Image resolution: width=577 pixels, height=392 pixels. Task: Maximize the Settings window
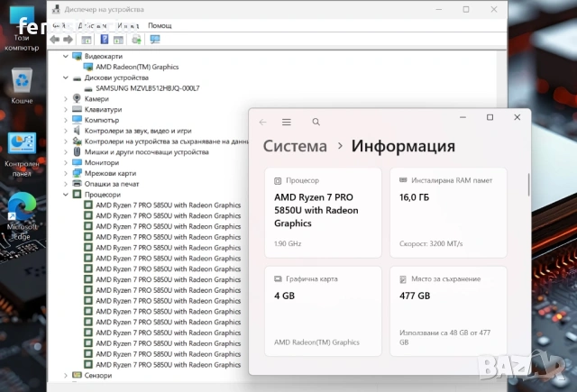pyautogui.click(x=490, y=117)
